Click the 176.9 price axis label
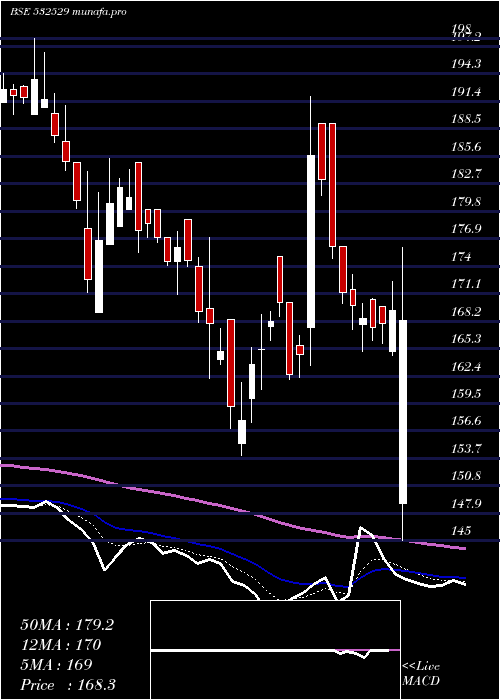The width and height of the screenshot is (500, 700). [x=466, y=229]
